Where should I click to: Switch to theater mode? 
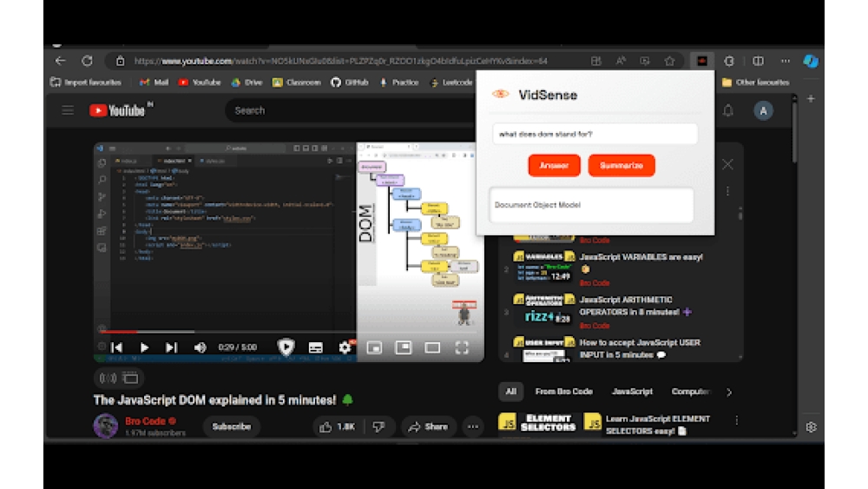pyautogui.click(x=432, y=347)
